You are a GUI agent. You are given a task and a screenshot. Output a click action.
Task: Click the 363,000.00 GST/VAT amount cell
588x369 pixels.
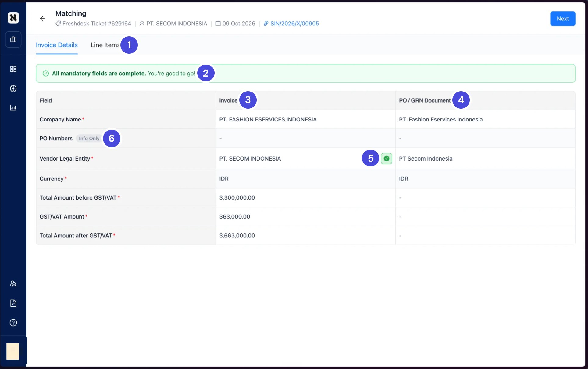click(305, 216)
